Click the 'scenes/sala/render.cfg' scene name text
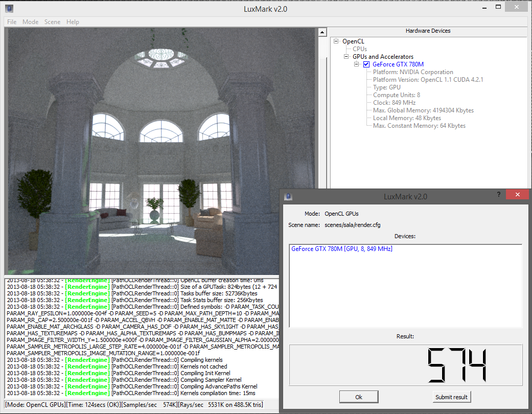 point(353,225)
